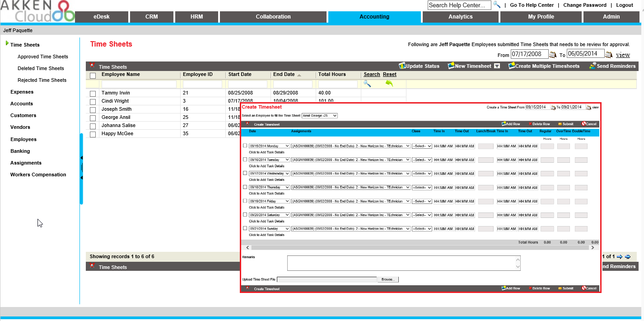Click the Update Status icon button

tap(402, 66)
